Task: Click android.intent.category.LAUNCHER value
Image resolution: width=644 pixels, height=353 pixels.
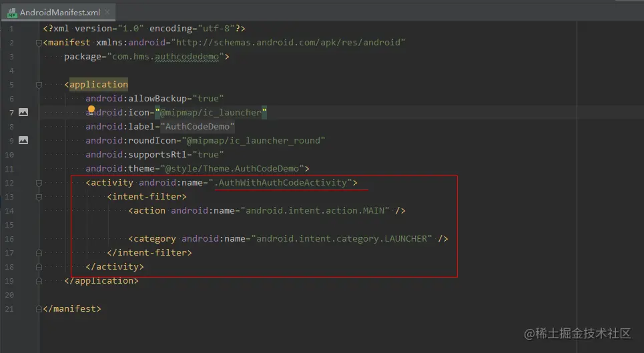Action: [342, 238]
